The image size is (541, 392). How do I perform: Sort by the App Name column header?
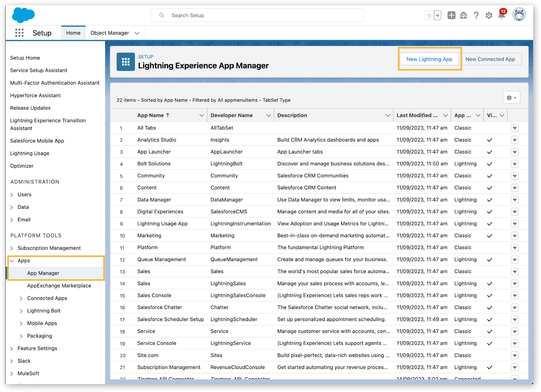click(153, 115)
